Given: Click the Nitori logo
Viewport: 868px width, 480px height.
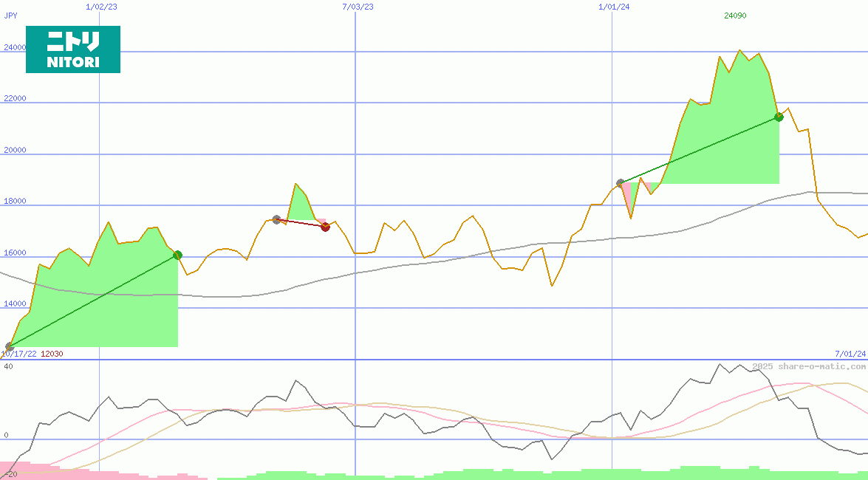Looking at the screenshot, I should (72, 49).
